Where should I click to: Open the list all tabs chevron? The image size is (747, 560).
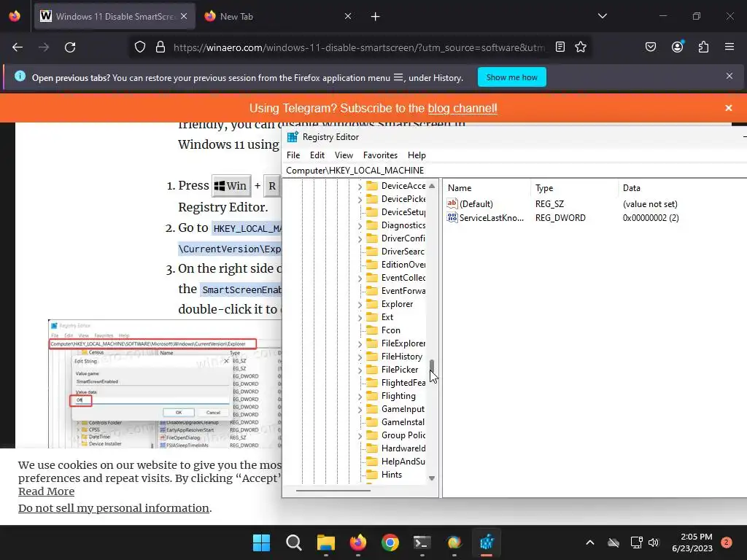(603, 16)
